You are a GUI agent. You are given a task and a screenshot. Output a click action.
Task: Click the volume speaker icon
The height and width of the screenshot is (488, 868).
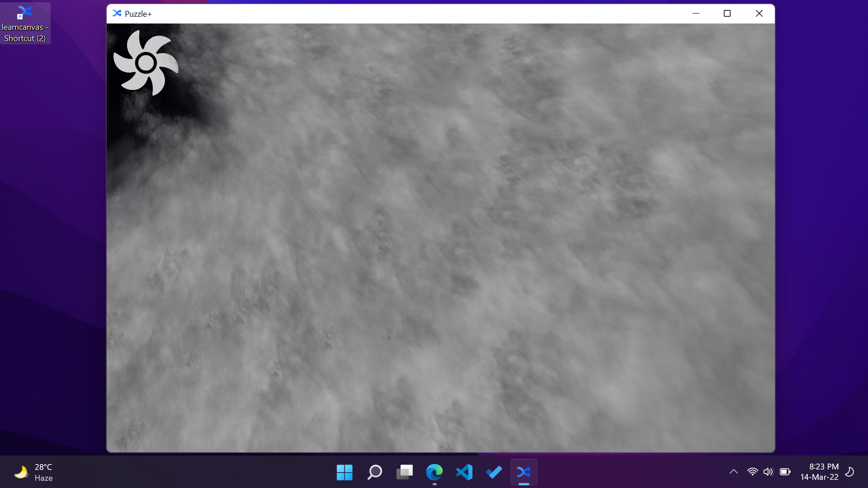(768, 472)
